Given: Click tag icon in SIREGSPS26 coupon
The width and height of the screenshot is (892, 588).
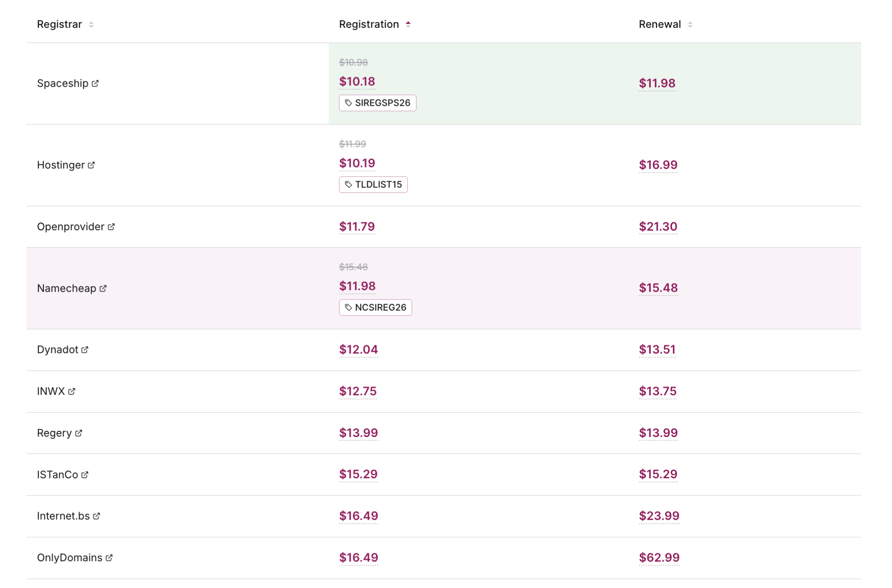Looking at the screenshot, I should (x=348, y=103).
